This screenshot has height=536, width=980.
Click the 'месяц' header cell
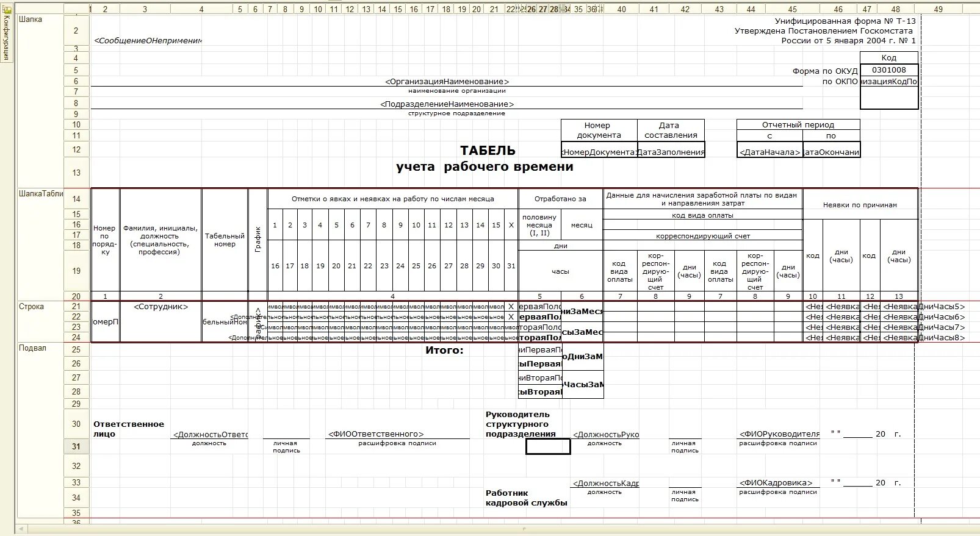582,225
